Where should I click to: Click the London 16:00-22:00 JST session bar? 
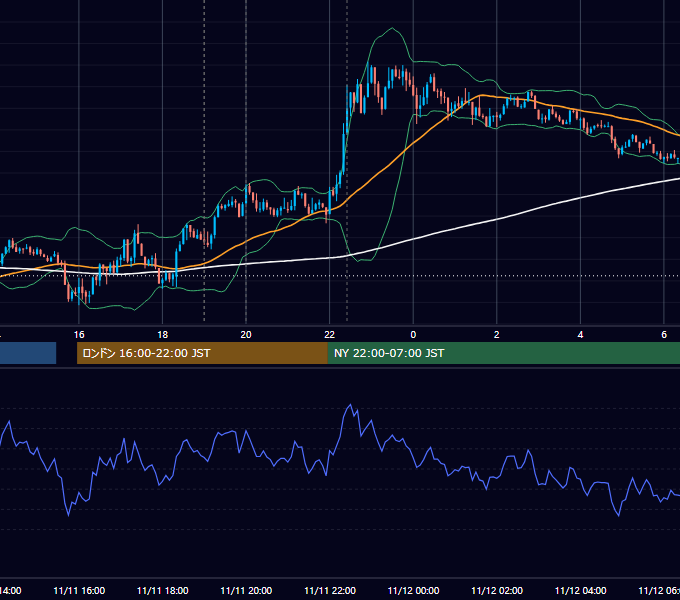(202, 353)
